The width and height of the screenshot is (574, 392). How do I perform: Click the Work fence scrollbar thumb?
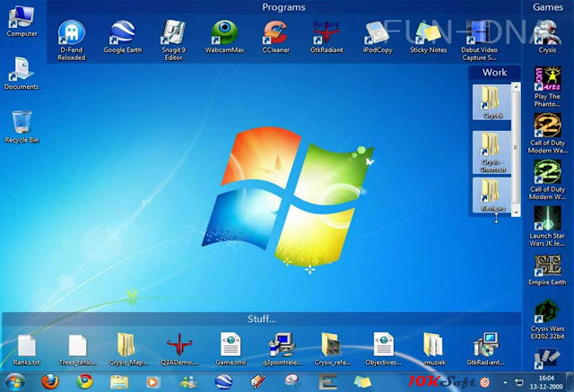point(516,147)
